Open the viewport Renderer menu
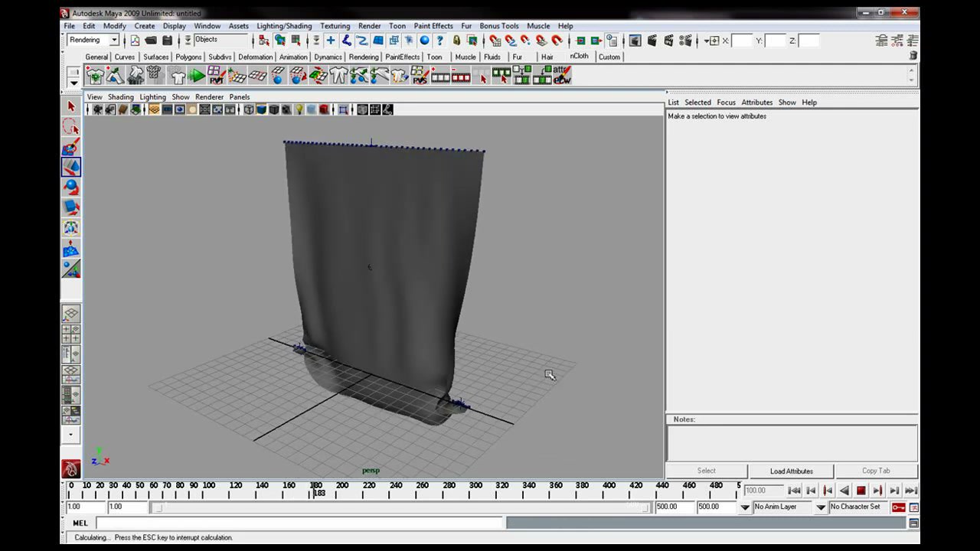Screen dimensions: 980x551 tap(209, 97)
